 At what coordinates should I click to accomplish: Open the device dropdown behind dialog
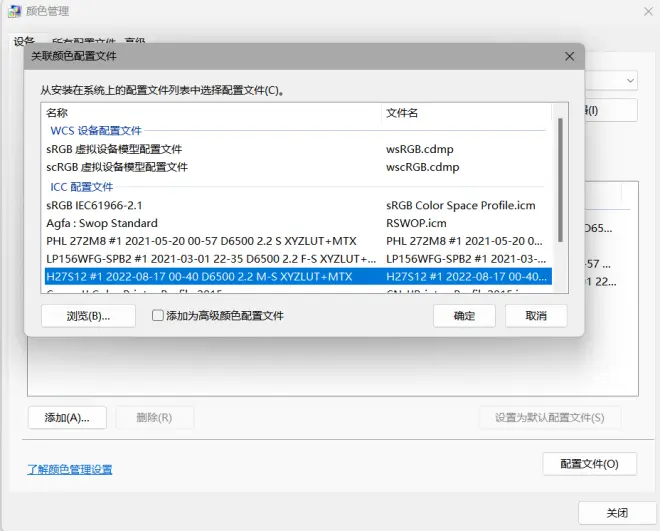point(630,80)
